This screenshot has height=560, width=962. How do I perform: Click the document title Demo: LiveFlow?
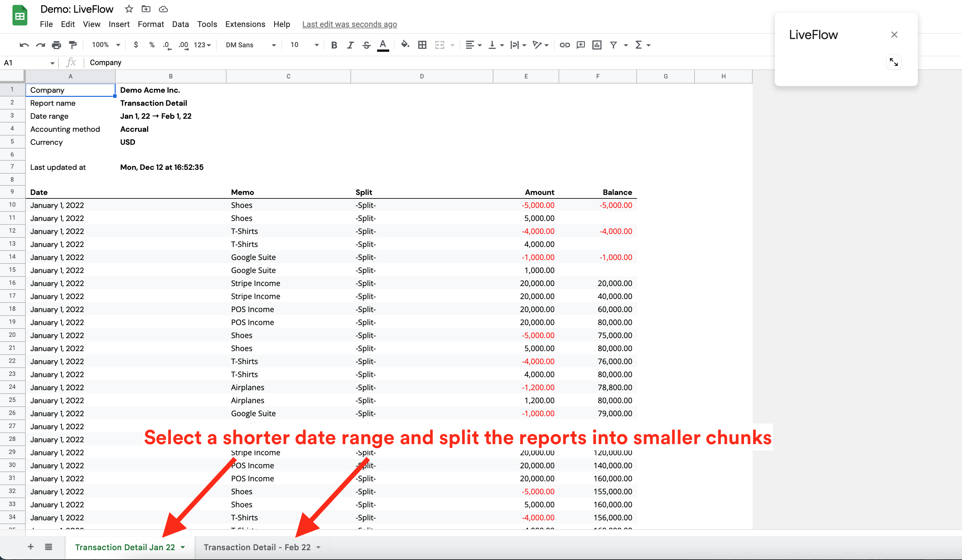(77, 9)
